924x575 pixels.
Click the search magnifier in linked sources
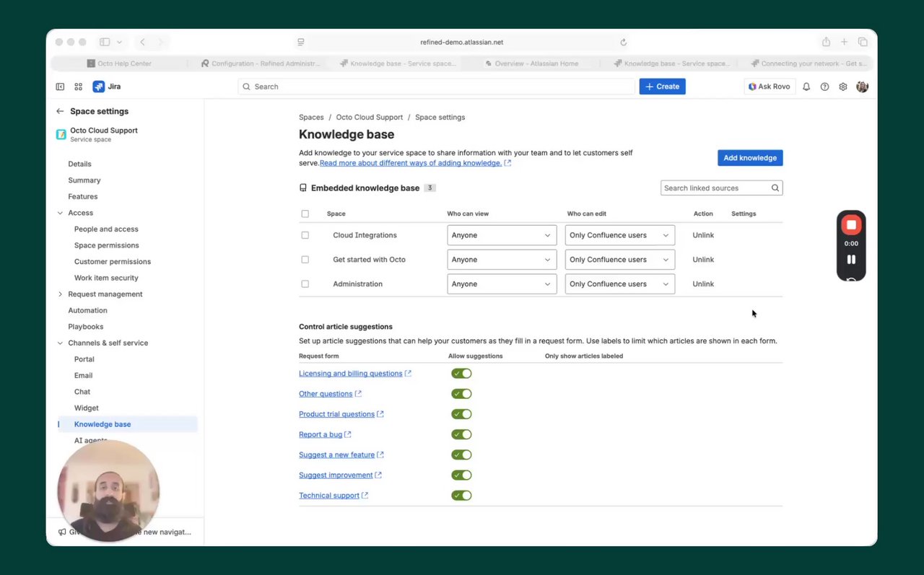coord(775,188)
